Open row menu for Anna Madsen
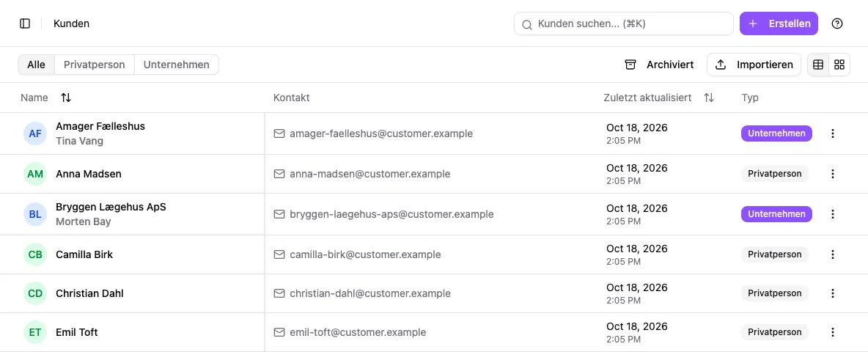The image size is (868, 352). [833, 174]
